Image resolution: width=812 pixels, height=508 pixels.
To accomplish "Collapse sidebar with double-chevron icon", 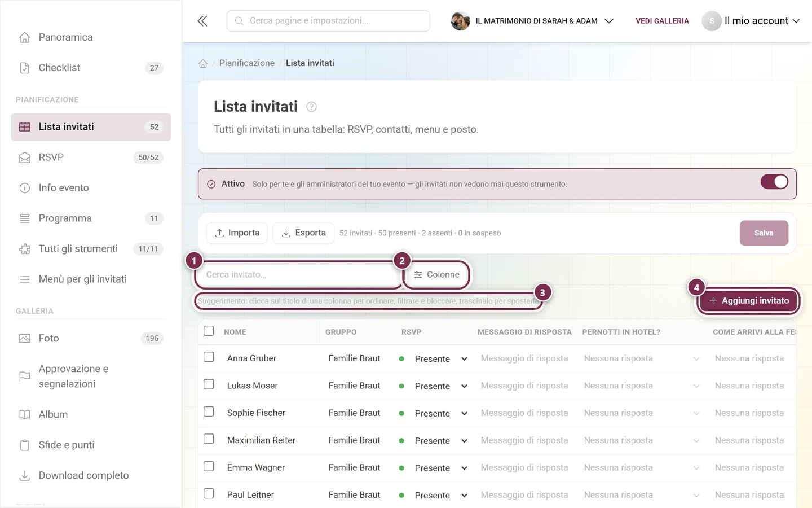I will click(x=202, y=21).
